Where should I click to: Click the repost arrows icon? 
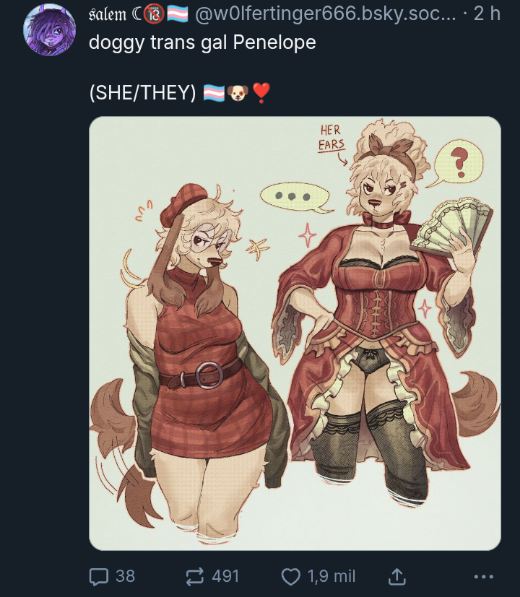[195, 576]
